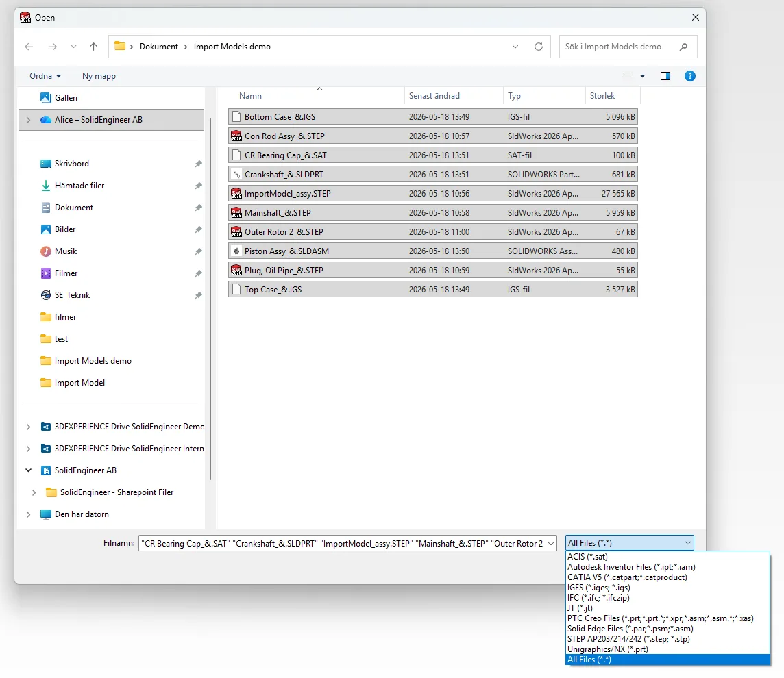This screenshot has height=678, width=784.
Task: Open the Ordna menu
Action: click(45, 76)
